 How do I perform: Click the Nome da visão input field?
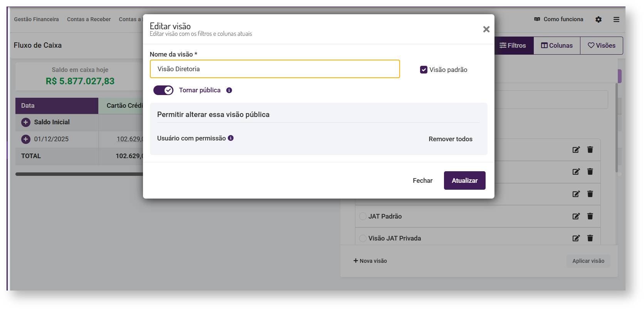pos(274,69)
